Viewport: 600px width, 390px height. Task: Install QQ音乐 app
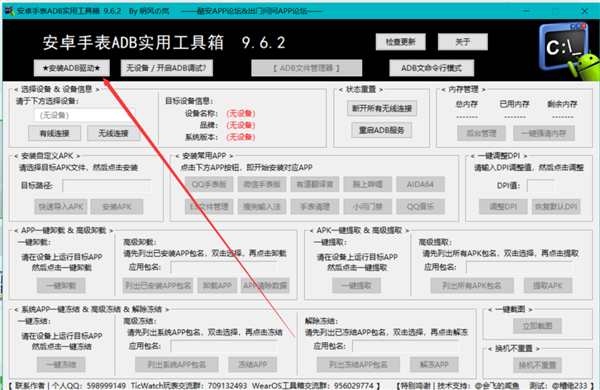(x=421, y=207)
